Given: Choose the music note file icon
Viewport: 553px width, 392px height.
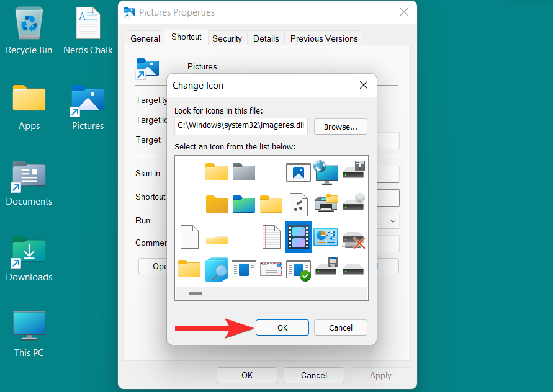Looking at the screenshot, I should pos(299,205).
